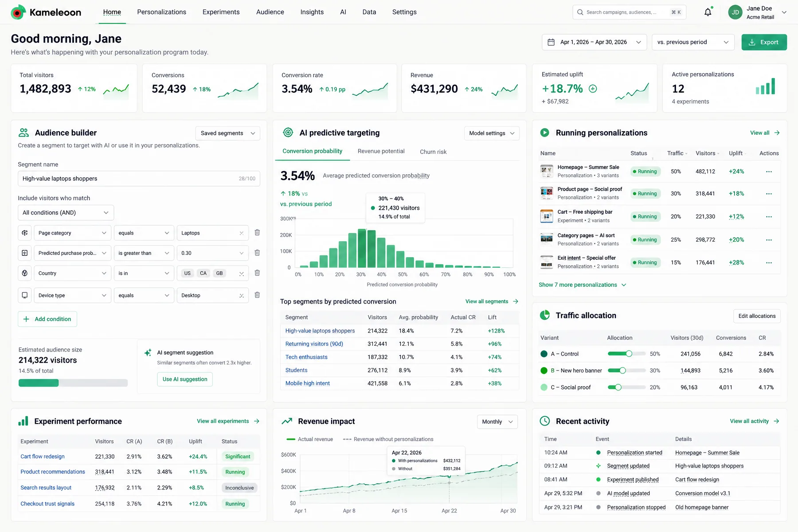
Task: Clear the Laptops value in Page category
Action: (241, 233)
